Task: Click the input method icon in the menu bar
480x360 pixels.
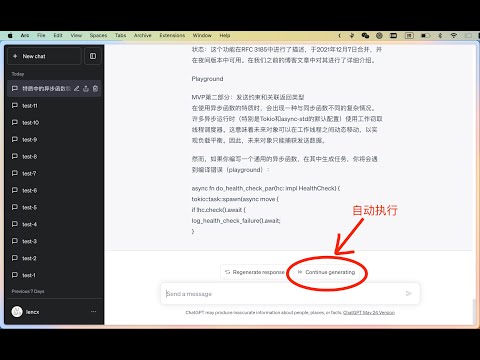Action: click(x=409, y=35)
